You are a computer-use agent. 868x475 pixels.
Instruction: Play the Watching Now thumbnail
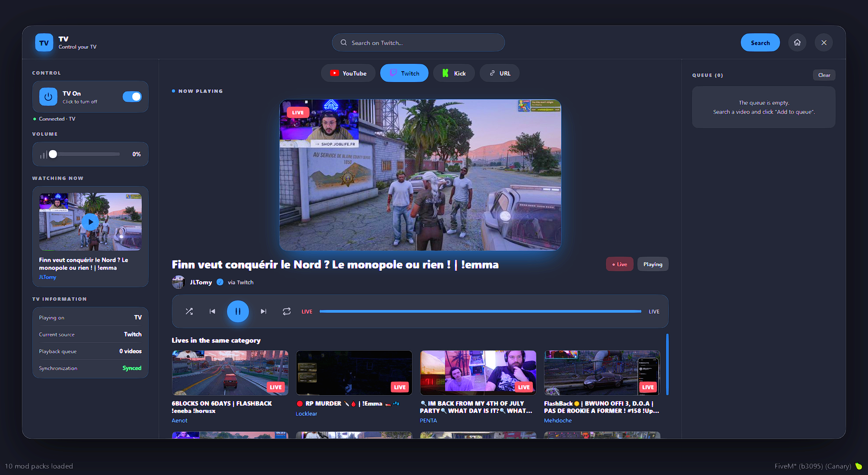90,222
